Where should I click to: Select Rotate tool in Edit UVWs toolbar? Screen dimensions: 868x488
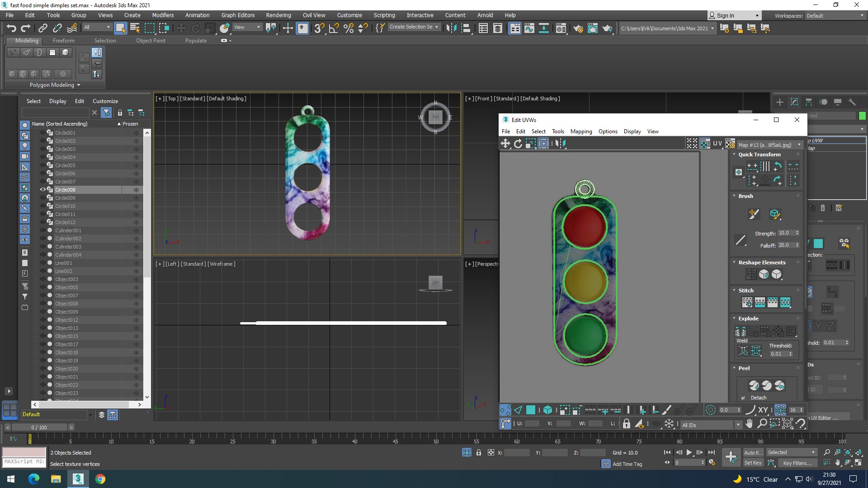[518, 144]
